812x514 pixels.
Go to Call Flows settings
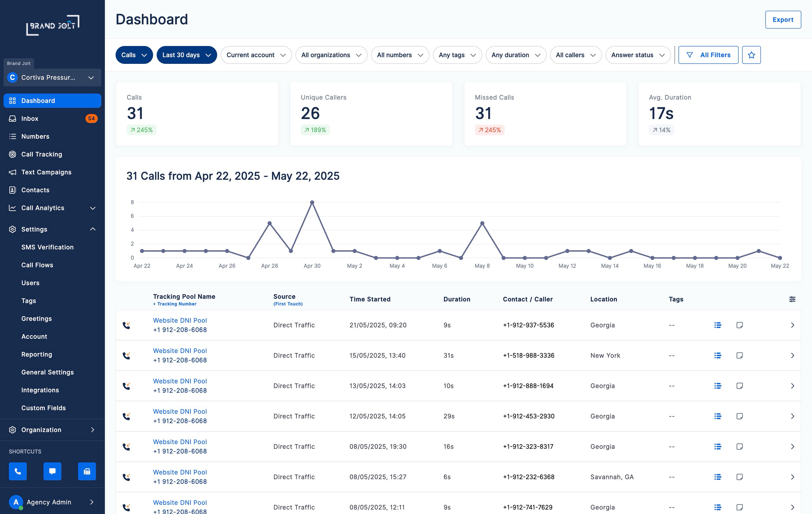click(37, 265)
